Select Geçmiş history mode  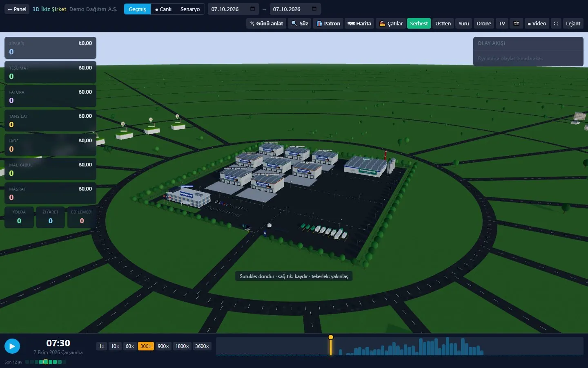tap(137, 9)
